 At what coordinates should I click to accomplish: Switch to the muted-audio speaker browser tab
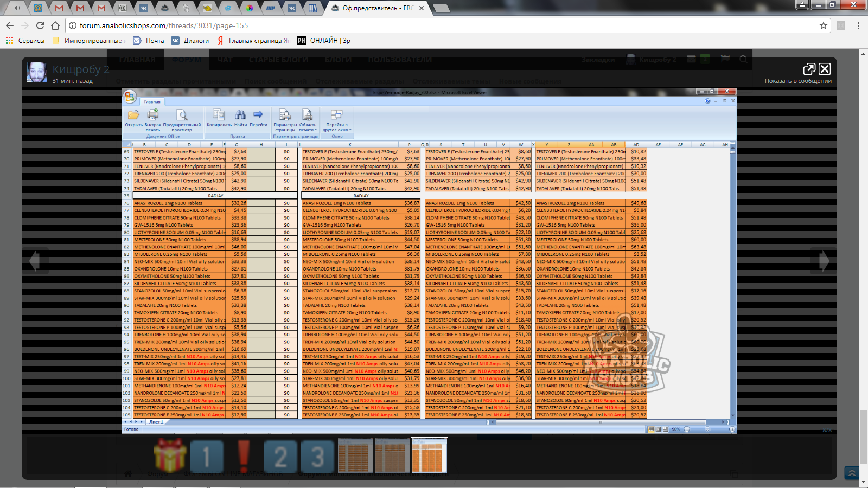pyautogui.click(x=17, y=8)
